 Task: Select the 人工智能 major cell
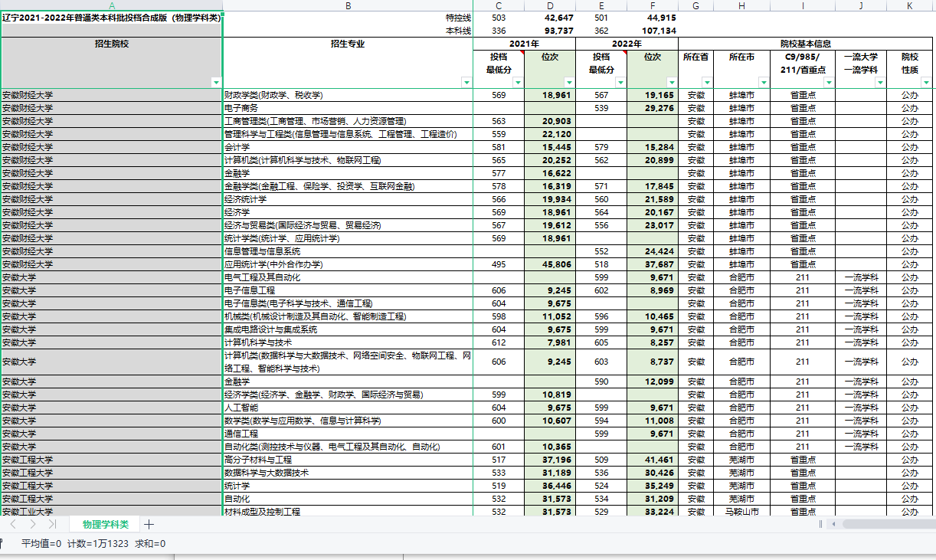point(348,408)
